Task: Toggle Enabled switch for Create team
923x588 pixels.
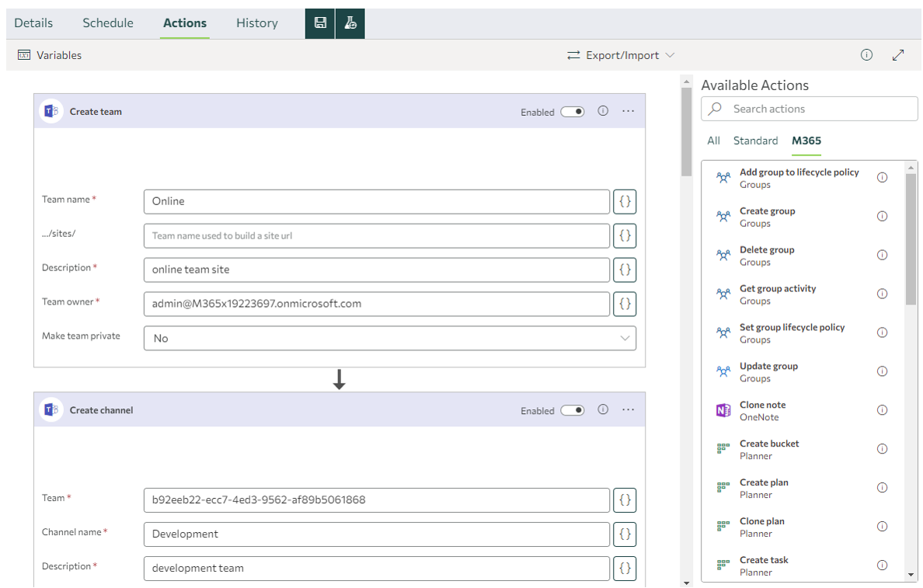Action: click(x=572, y=112)
